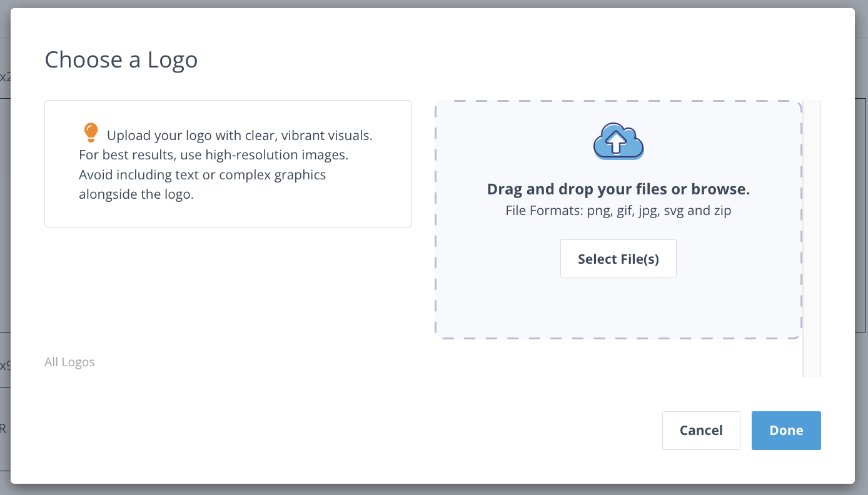Click the 'Upload your logo with clear' tip line
Image resolution: width=868 pixels, height=495 pixels.
coord(240,136)
